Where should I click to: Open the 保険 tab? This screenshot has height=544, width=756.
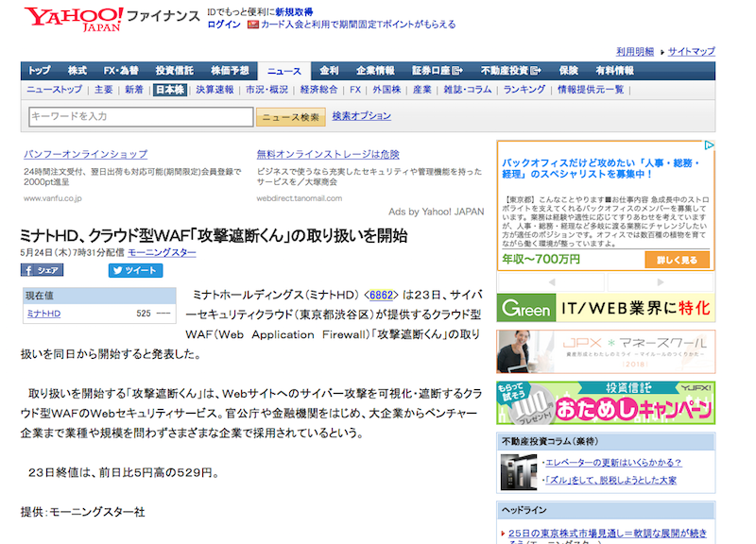[569, 71]
